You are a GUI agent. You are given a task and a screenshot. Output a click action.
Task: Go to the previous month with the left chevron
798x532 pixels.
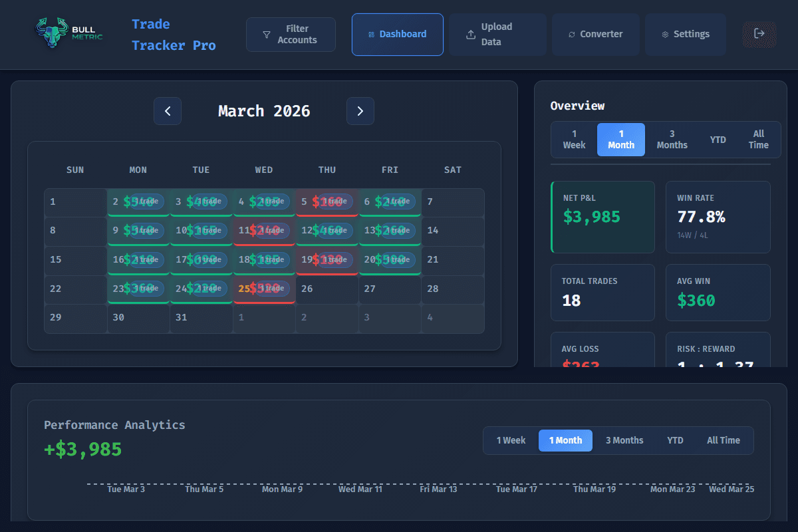click(167, 111)
